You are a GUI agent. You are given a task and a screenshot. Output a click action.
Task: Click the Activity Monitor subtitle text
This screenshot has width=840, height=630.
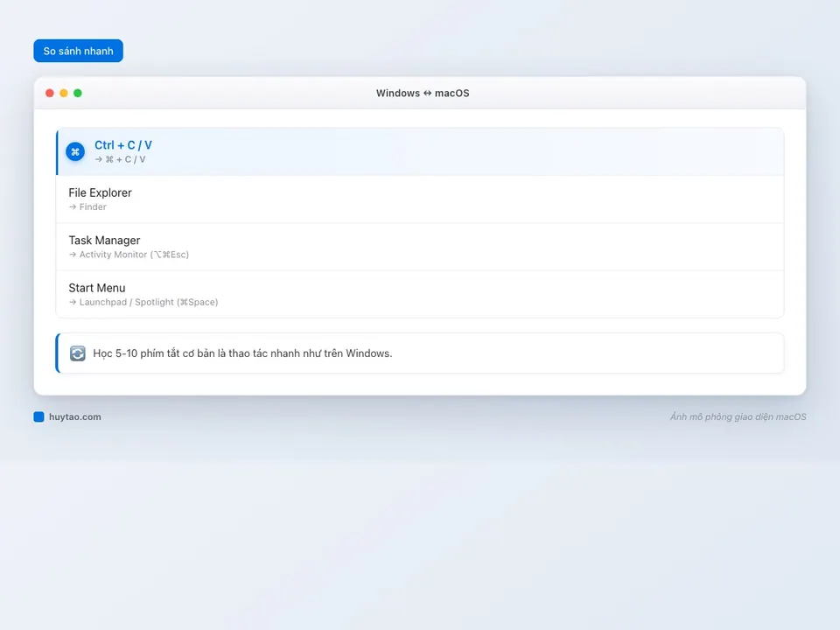click(x=129, y=255)
